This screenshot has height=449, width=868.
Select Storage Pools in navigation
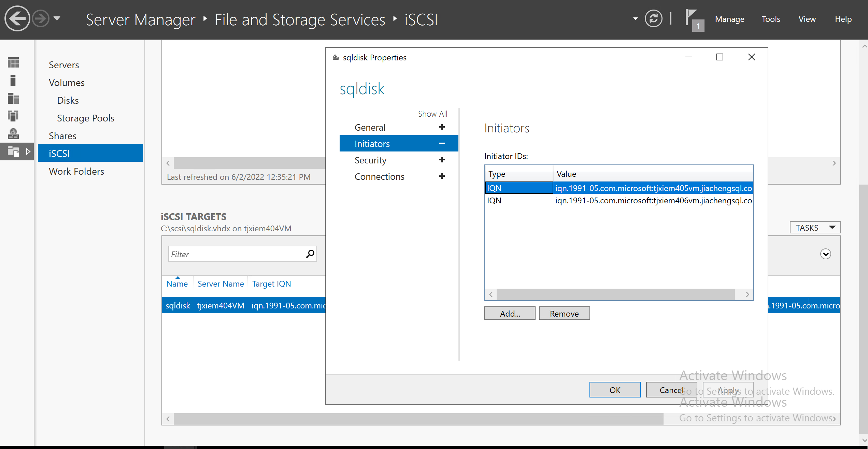click(x=85, y=118)
